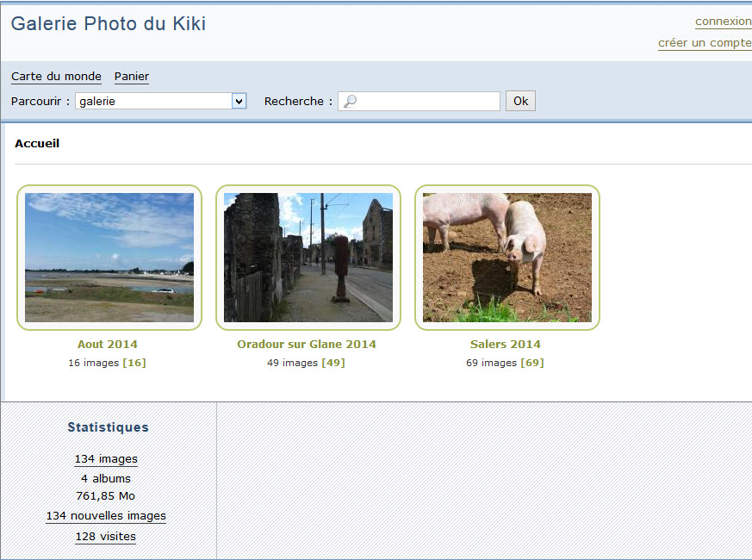Open the Parcourir galerie dropdown arrow
Image resolution: width=752 pixels, height=560 pixels.
(x=239, y=102)
